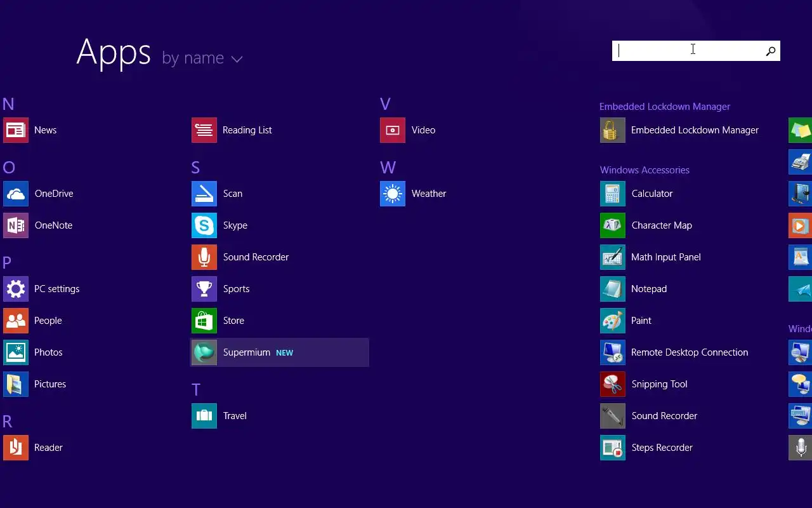The width and height of the screenshot is (812, 508).
Task: Select the W group letter header
Action: pyautogui.click(x=388, y=168)
